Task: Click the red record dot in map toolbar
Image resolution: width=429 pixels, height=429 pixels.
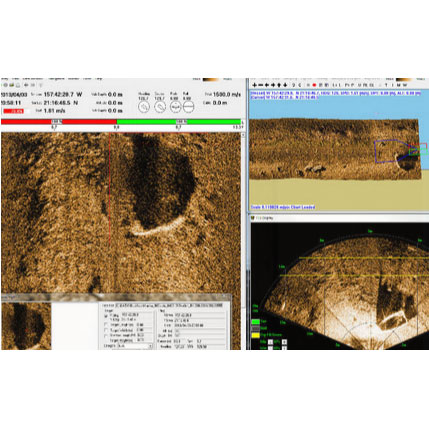Action: (x=314, y=85)
